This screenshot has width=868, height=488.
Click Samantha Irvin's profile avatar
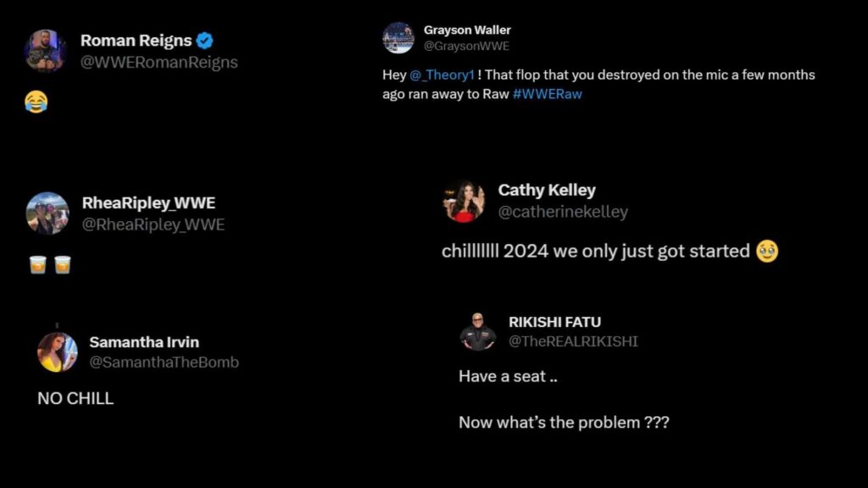58,352
